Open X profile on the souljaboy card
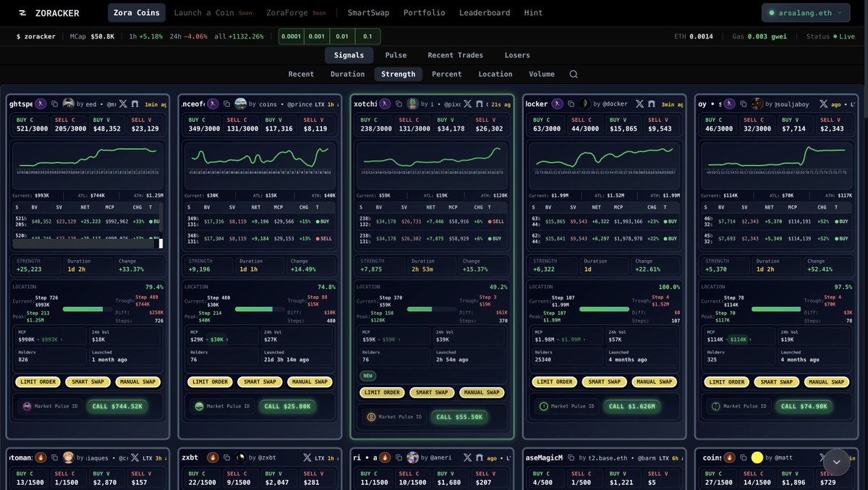Image resolution: width=868 pixels, height=490 pixels. tap(822, 104)
